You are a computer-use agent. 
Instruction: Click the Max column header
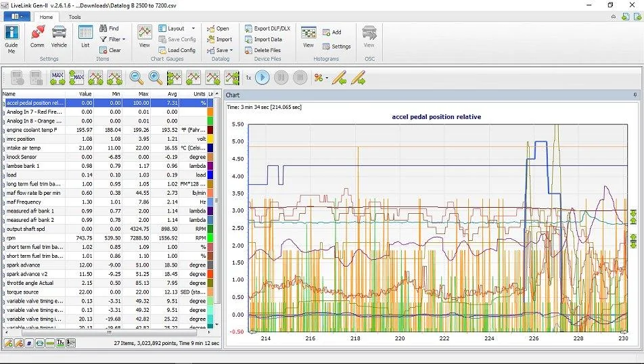137,93
